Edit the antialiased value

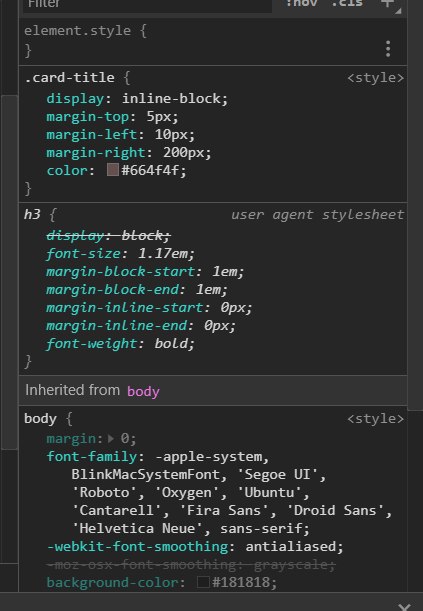[x=290, y=546]
